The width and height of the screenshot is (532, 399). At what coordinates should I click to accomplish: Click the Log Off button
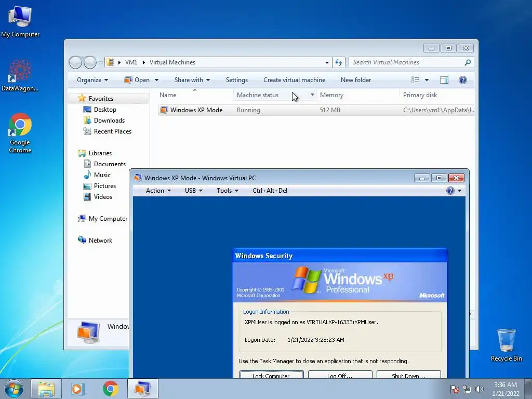(x=340, y=375)
